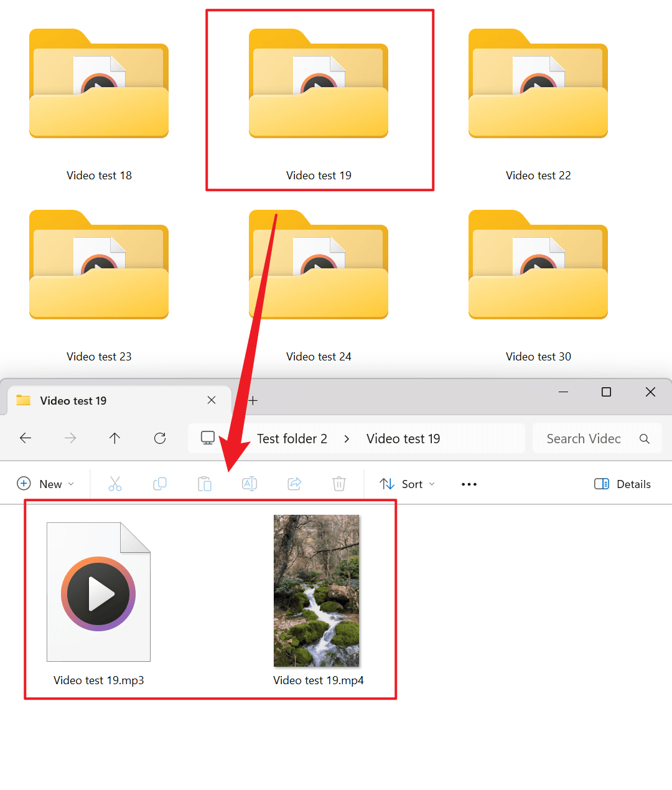Open the Video test 22 folder
672x790 pixels.
[538, 83]
